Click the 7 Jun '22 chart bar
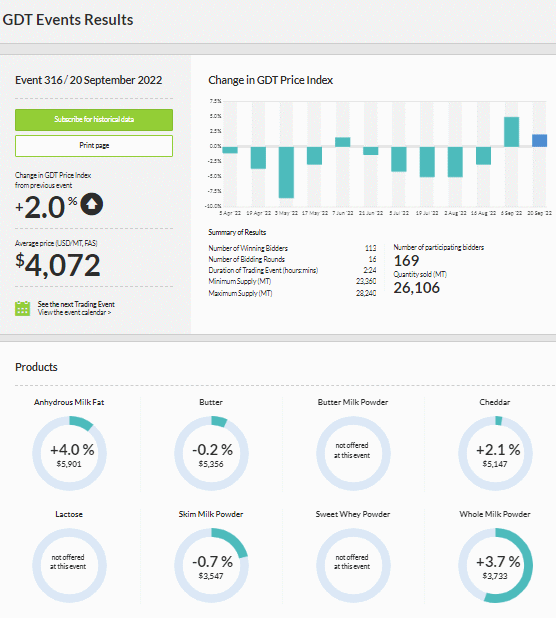Image resolution: width=556 pixels, height=618 pixels. coord(342,142)
